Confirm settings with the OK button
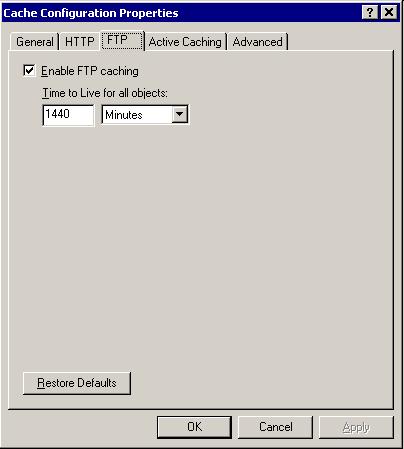This screenshot has width=404, height=449. tap(194, 427)
